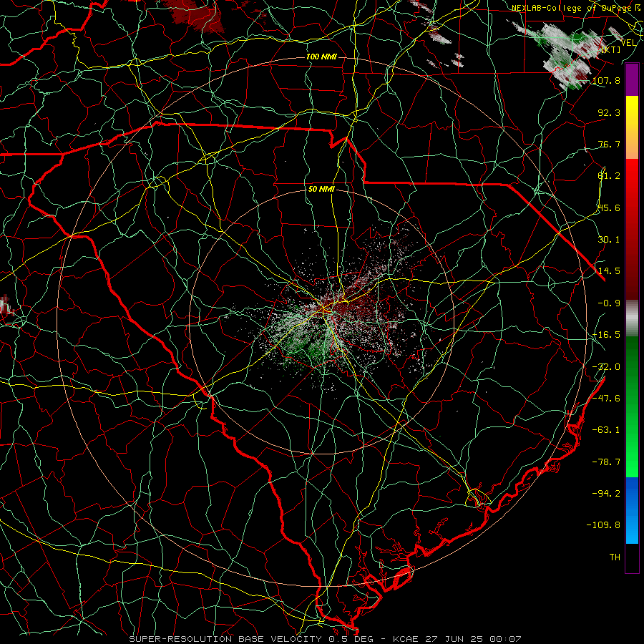Click the -0.9 value on the velocity scale
The image size is (644, 644).
pos(609,303)
